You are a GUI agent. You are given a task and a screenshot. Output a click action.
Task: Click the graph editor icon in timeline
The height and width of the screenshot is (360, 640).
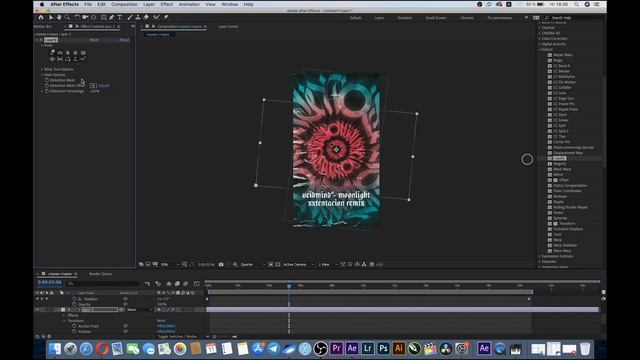[x=196, y=283]
